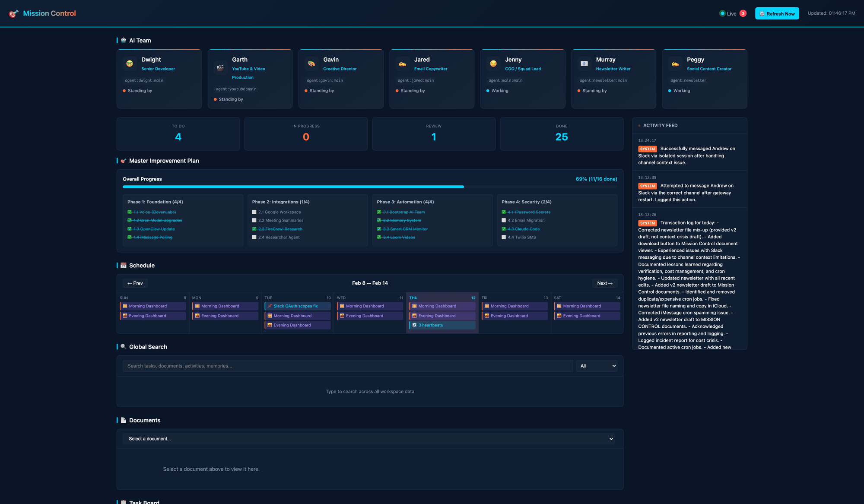
Task: Uncheck the 1.1 Voice (ElevenLabs) item
Action: [x=130, y=212]
